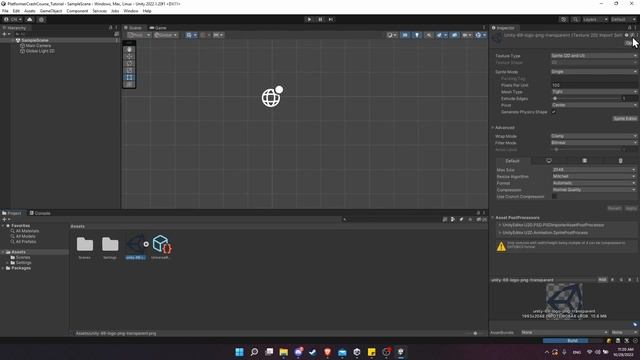This screenshot has width=640, height=360.
Task: Open the Compression dropdown
Action: (x=594, y=190)
